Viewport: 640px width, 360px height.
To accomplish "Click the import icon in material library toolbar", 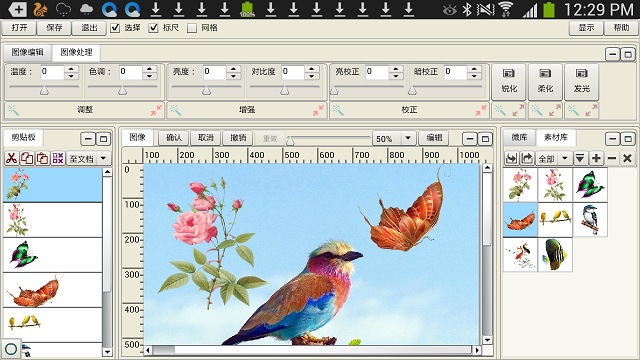I will point(511,158).
